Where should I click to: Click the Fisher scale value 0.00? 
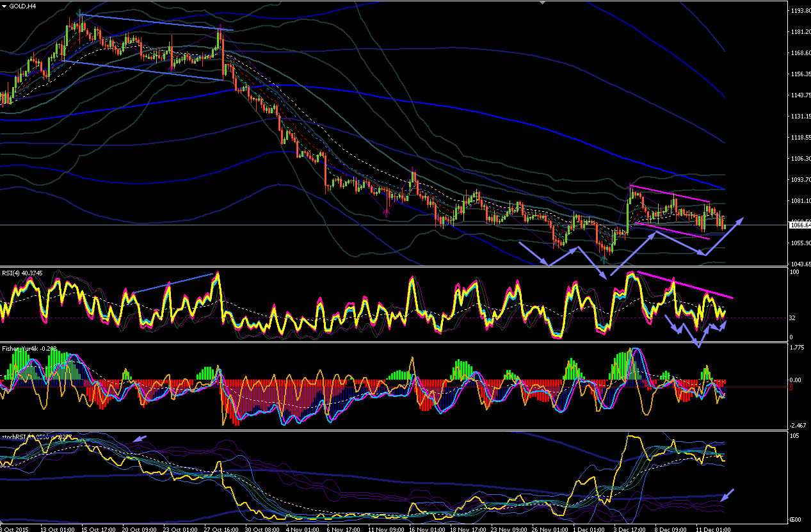pyautogui.click(x=797, y=380)
